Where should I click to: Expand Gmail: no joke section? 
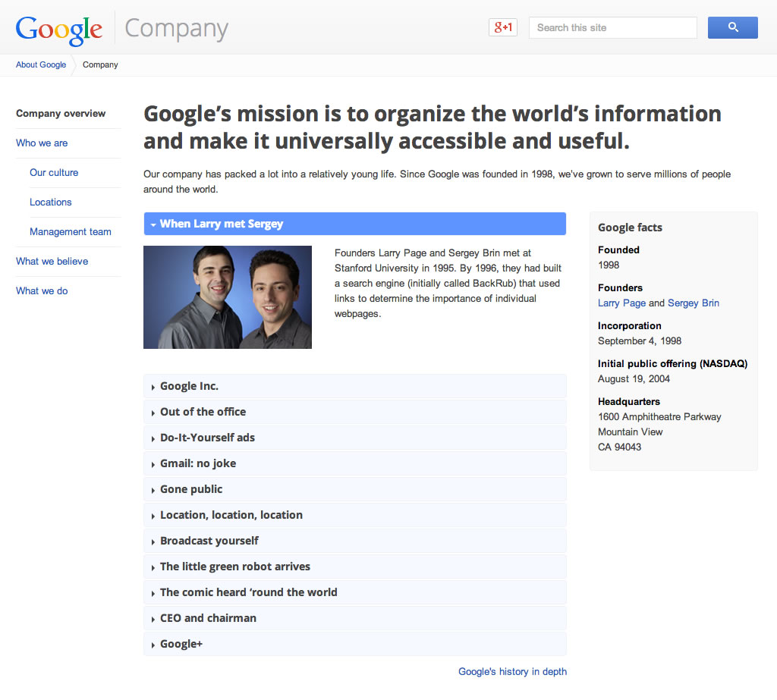click(355, 463)
